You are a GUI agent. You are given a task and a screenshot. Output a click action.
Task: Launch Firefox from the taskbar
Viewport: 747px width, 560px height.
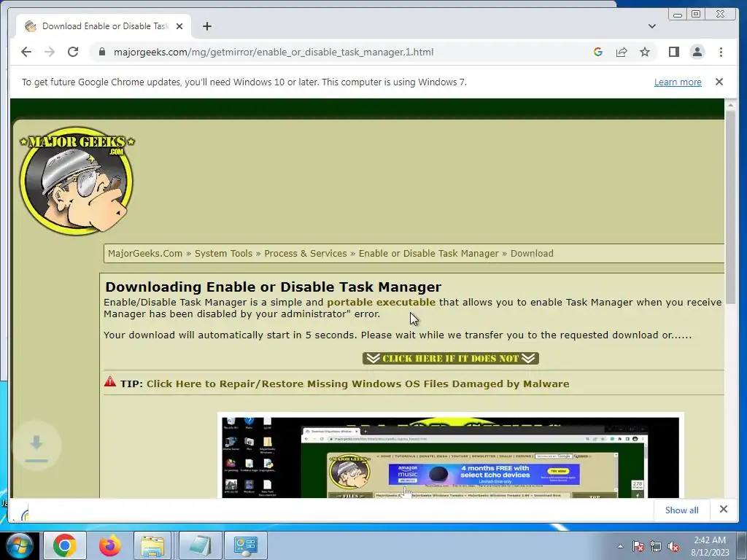coord(109,545)
